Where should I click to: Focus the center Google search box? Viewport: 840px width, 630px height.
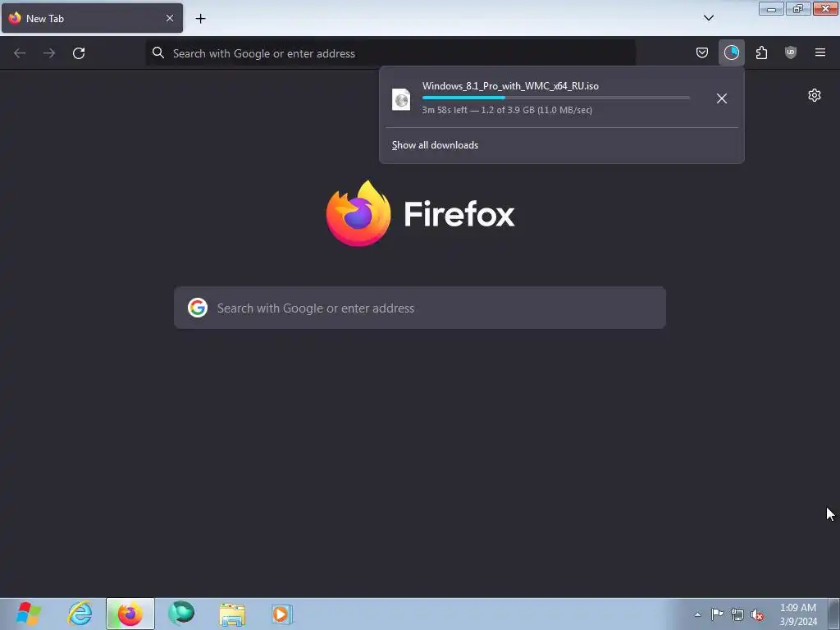coord(420,308)
